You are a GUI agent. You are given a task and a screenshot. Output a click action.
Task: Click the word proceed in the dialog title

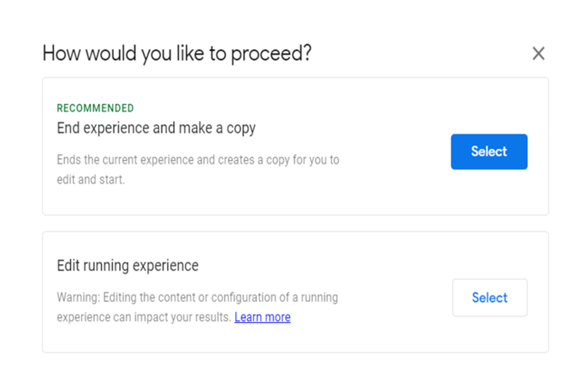[x=270, y=54]
